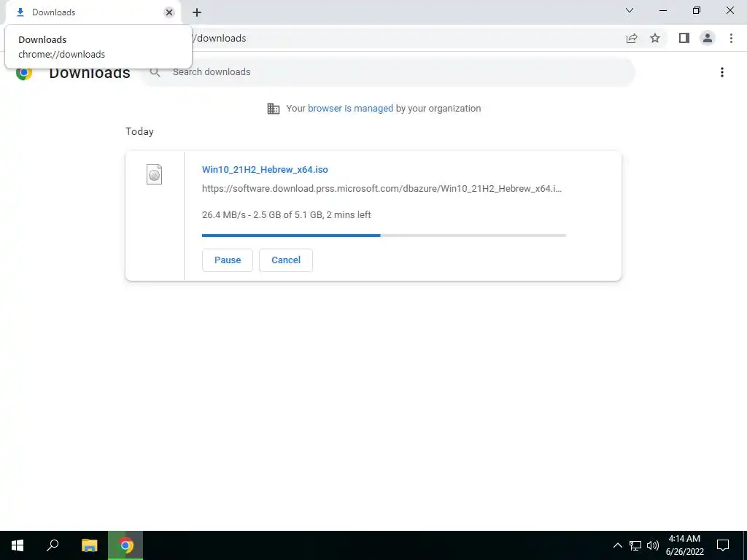The image size is (747, 560).
Task: Click the Today date heading
Action: [x=139, y=131]
